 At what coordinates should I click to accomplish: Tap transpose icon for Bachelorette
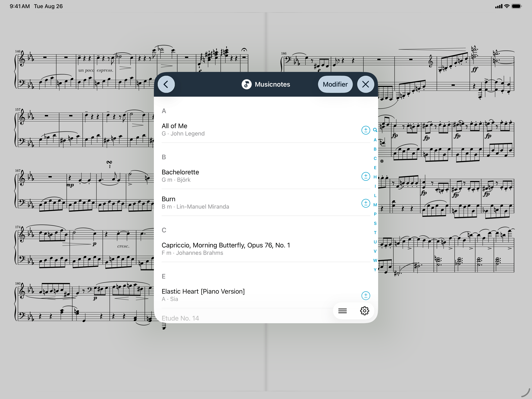coord(366,176)
